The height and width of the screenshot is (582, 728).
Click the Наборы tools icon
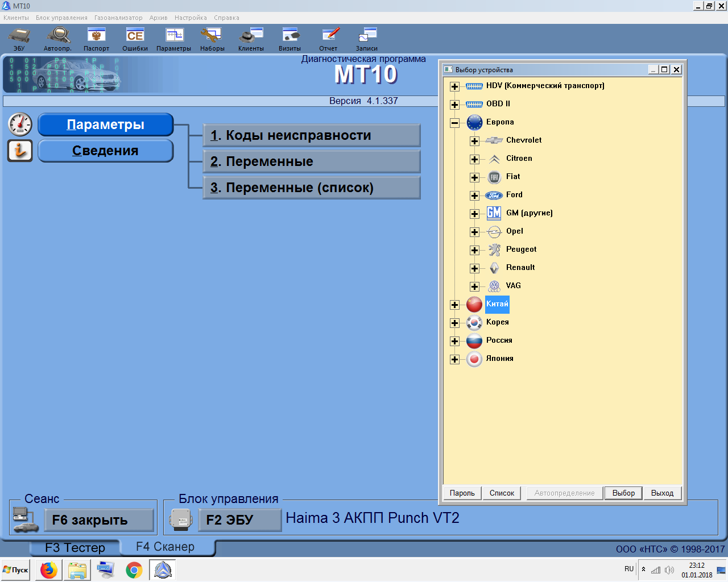coord(212,39)
